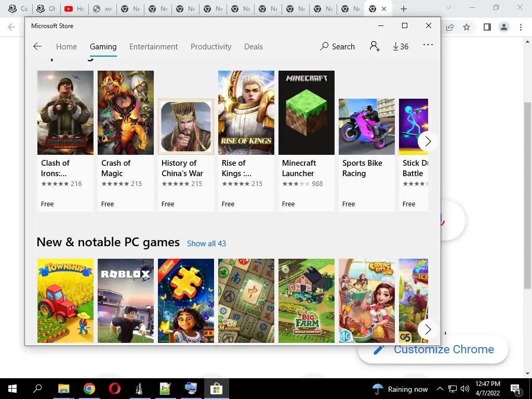Open the taskbar clock and date
This screenshot has height=399, width=532.
tap(487, 389)
